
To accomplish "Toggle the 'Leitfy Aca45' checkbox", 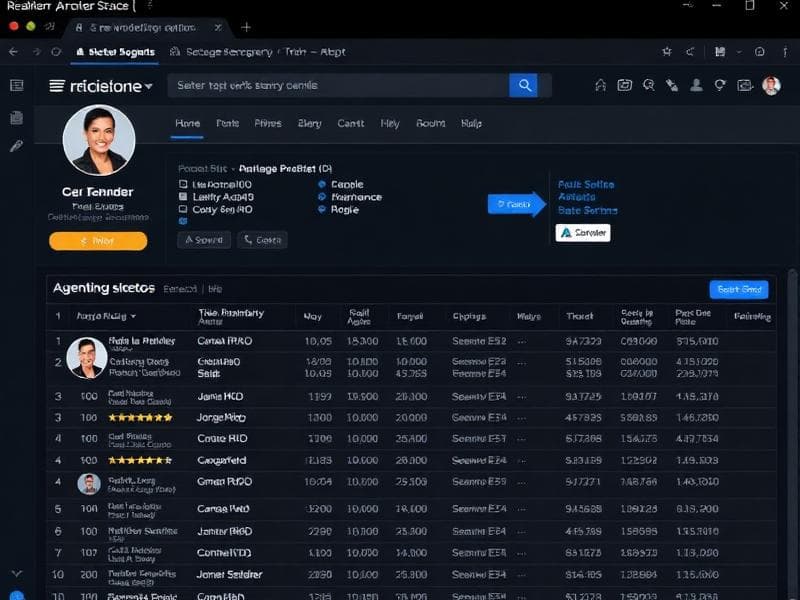I will pyautogui.click(x=183, y=196).
